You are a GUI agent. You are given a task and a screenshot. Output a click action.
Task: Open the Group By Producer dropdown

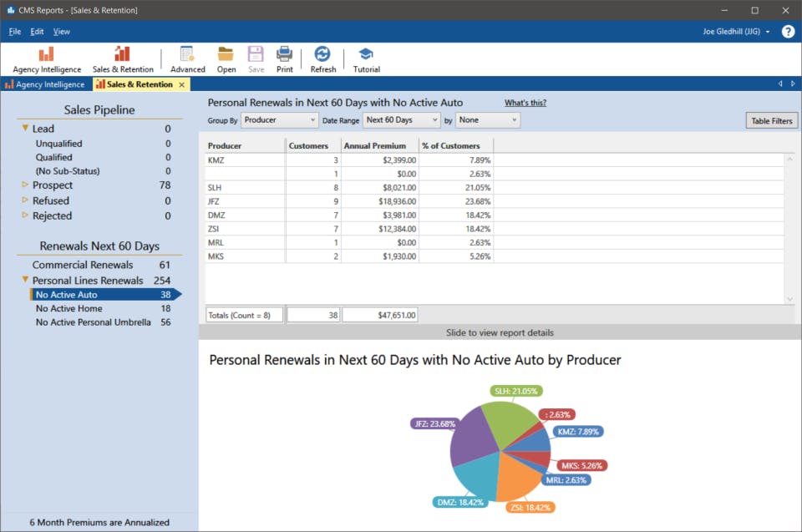[x=279, y=120]
